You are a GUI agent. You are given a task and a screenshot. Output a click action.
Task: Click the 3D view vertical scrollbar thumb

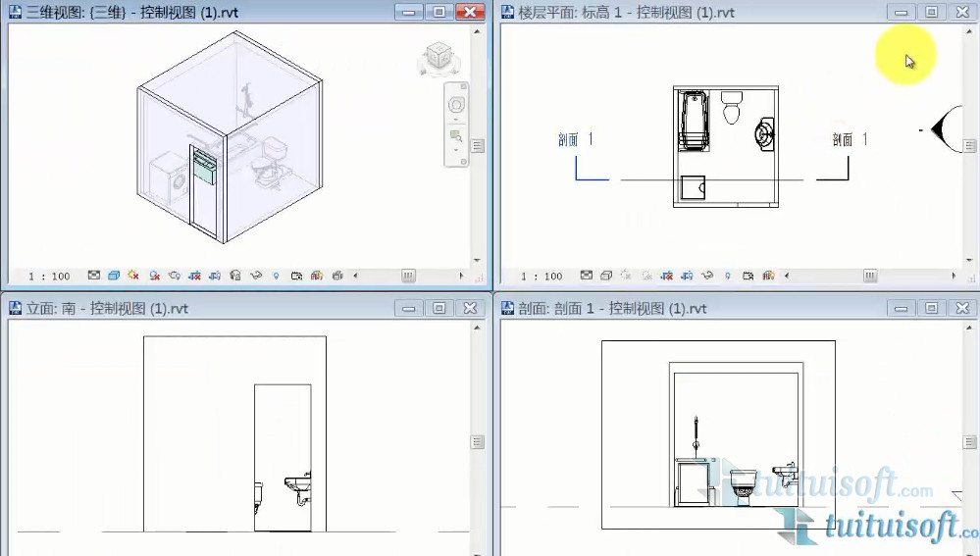[x=477, y=145]
